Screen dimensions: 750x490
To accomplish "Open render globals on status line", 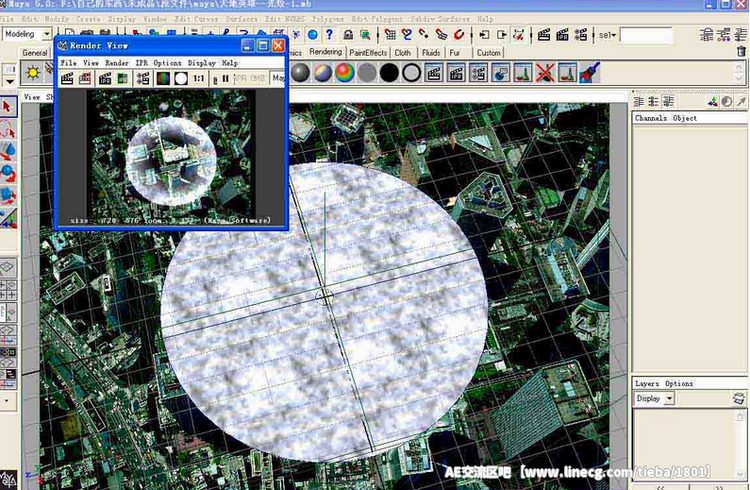I will click(581, 34).
